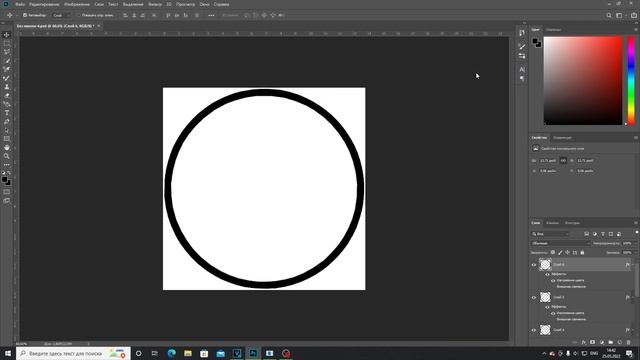Create a new layer
The width and height of the screenshot is (640, 360).
click(620, 342)
